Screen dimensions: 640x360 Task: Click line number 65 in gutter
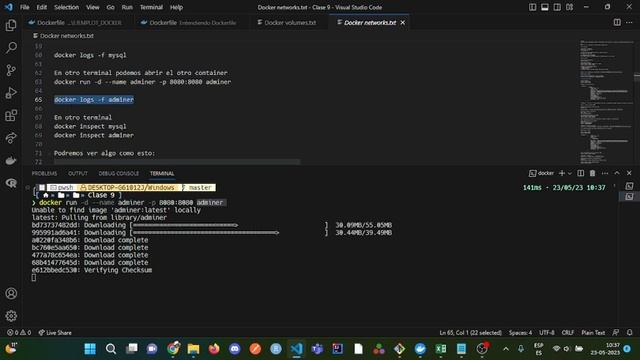pos(38,100)
